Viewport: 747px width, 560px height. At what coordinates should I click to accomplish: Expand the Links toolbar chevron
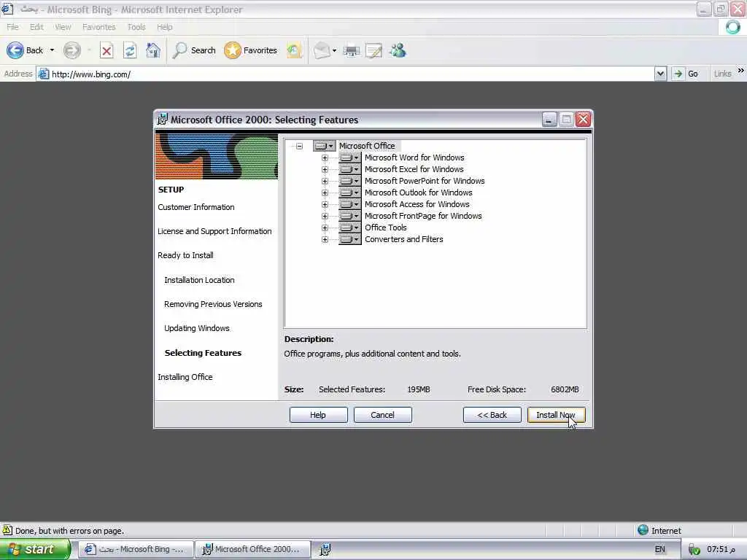pos(741,71)
